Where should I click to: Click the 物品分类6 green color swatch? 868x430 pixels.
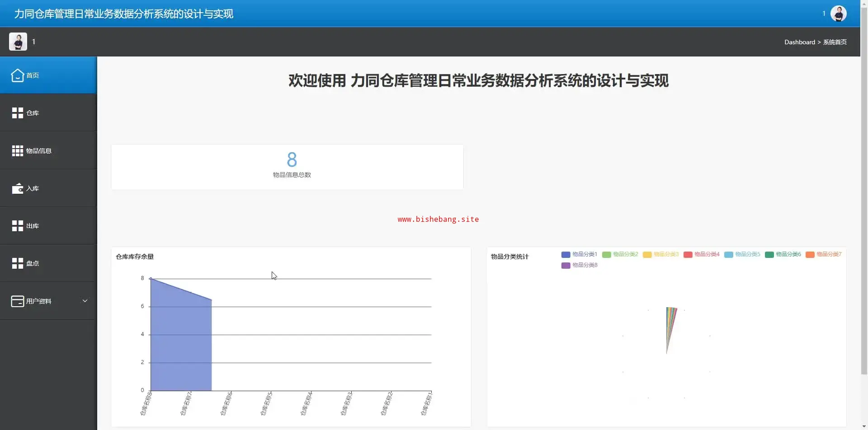coord(769,255)
